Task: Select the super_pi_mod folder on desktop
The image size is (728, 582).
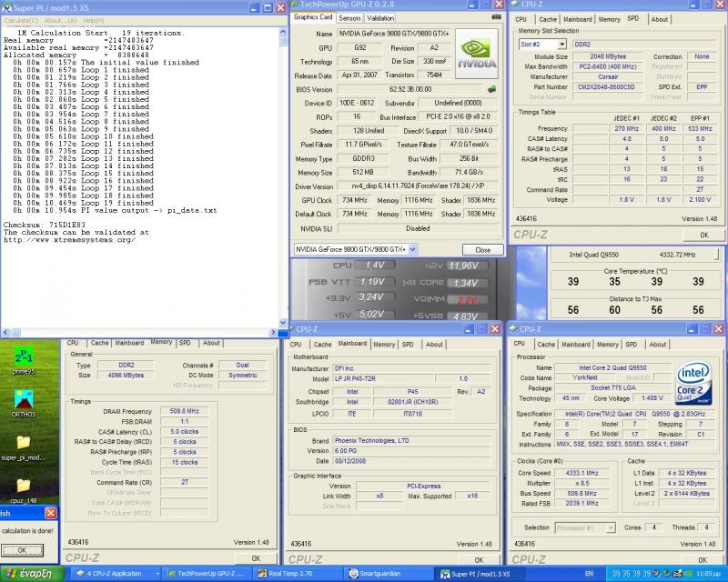Action: (24, 448)
